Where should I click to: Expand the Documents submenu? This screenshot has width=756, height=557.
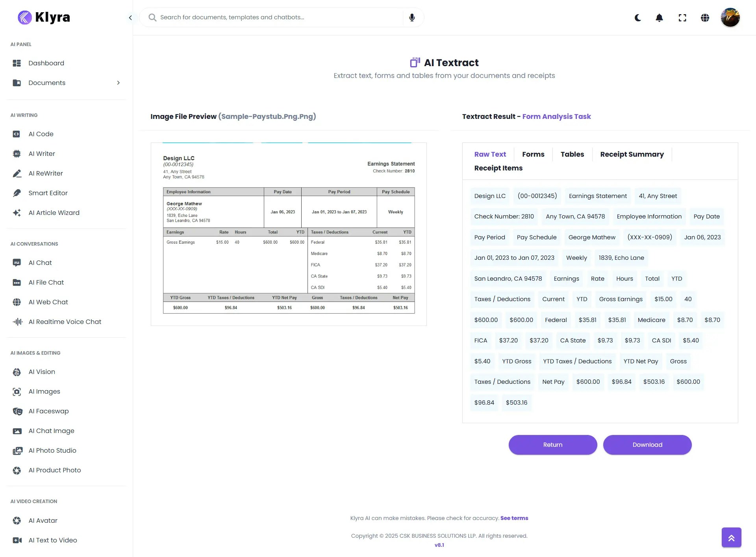click(118, 83)
